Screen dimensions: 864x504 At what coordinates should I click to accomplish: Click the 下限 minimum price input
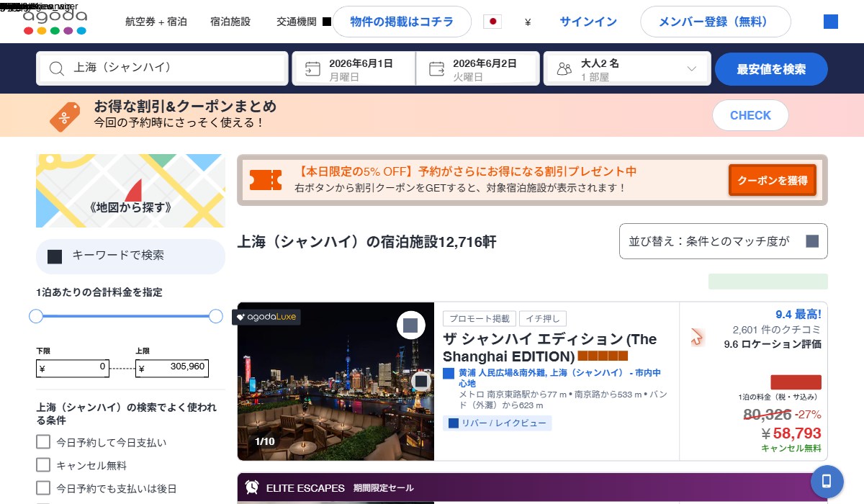(x=73, y=368)
